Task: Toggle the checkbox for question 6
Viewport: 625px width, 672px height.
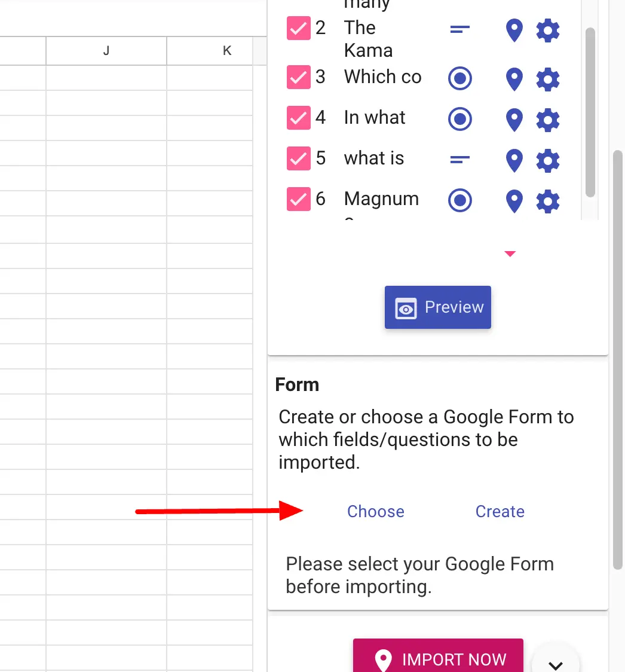Action: coord(298,199)
